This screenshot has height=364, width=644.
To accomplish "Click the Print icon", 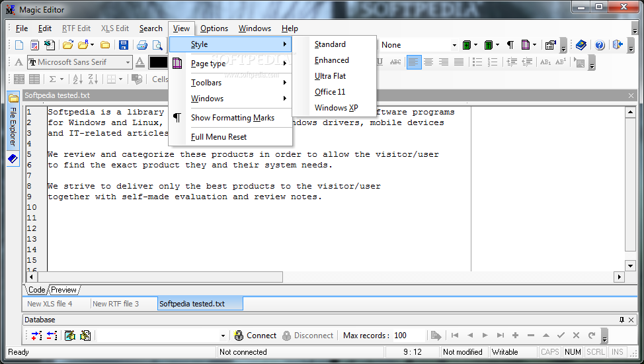I will (x=142, y=45).
